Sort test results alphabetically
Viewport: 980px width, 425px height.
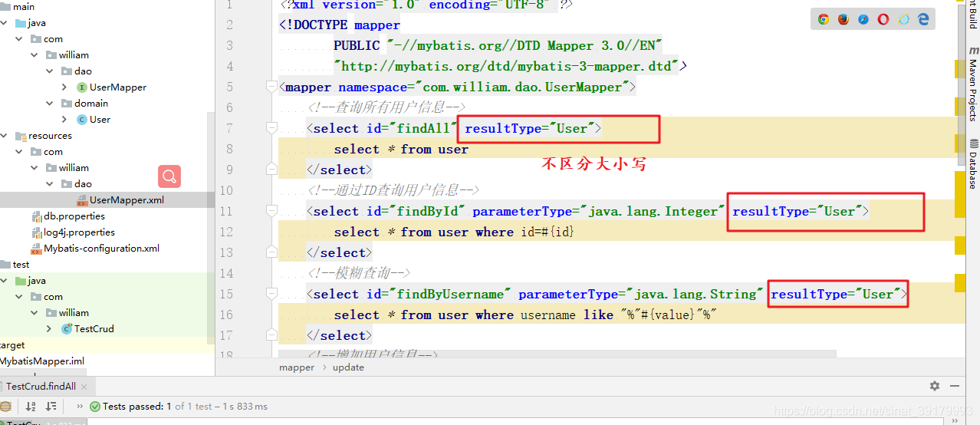tap(31, 407)
